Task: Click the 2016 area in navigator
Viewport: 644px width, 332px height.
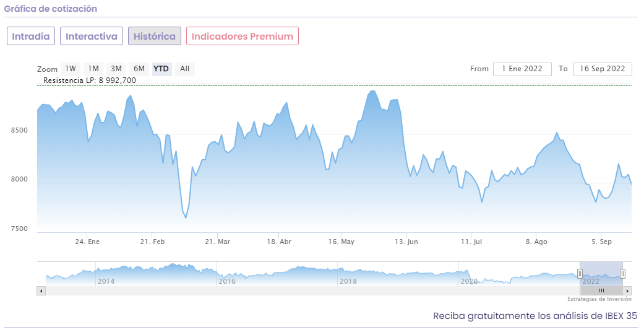Action: 227,281
